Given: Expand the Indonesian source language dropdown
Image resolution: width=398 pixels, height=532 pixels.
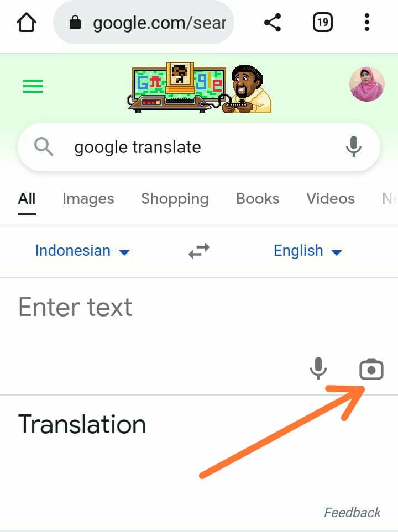Looking at the screenshot, I should 82,251.
